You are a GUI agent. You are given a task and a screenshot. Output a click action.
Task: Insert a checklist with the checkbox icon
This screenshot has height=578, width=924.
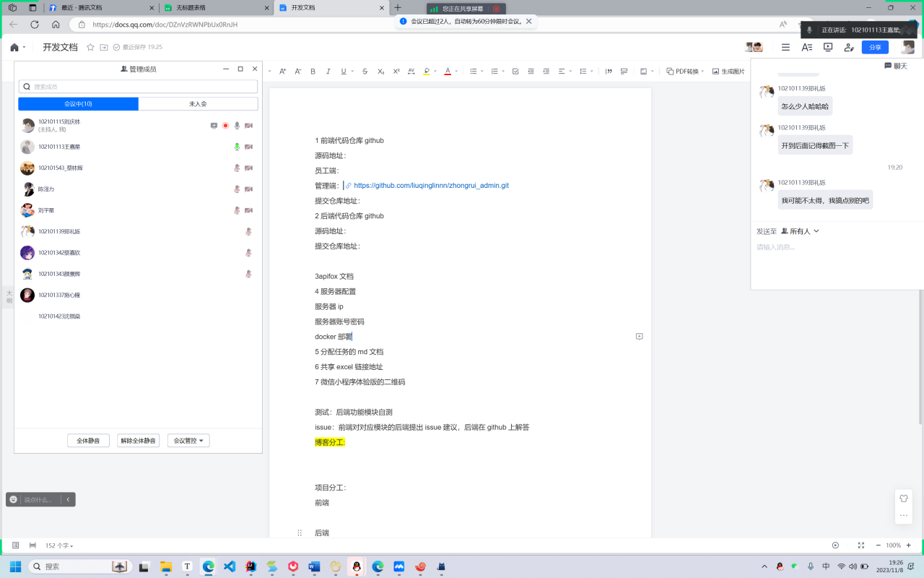point(515,71)
